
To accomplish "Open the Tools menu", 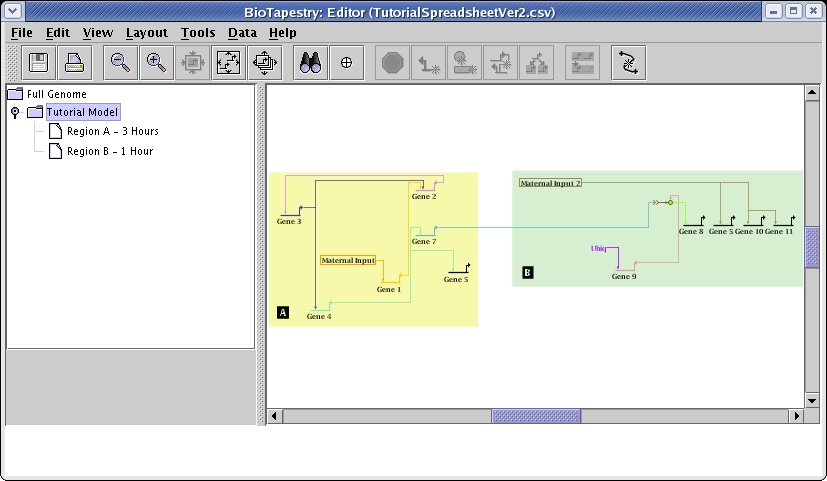I will [198, 32].
